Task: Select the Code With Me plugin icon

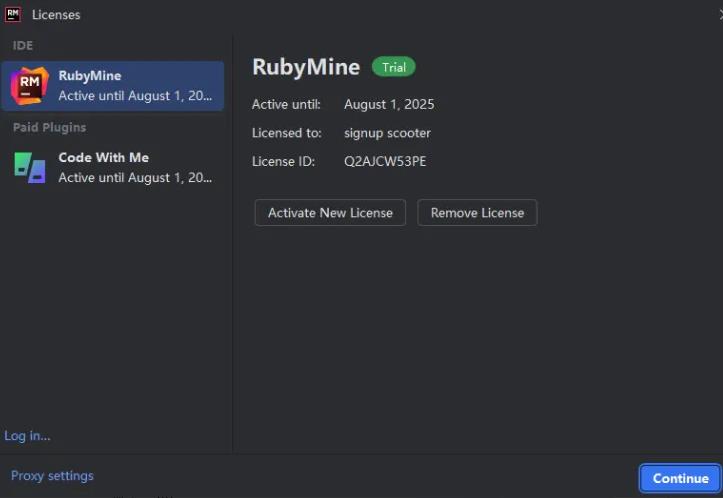Action: point(30,168)
